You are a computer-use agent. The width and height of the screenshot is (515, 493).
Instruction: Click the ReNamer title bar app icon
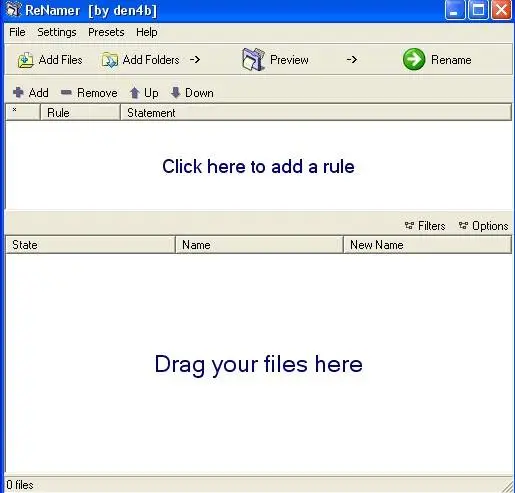click(x=14, y=10)
